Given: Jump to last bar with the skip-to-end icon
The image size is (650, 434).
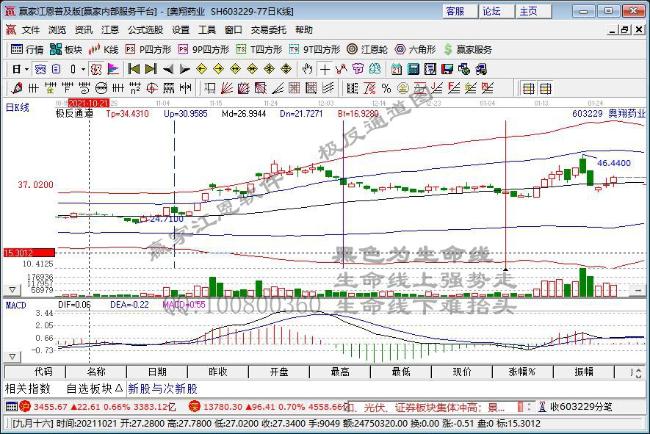Looking at the screenshot, I should pyautogui.click(x=150, y=69).
